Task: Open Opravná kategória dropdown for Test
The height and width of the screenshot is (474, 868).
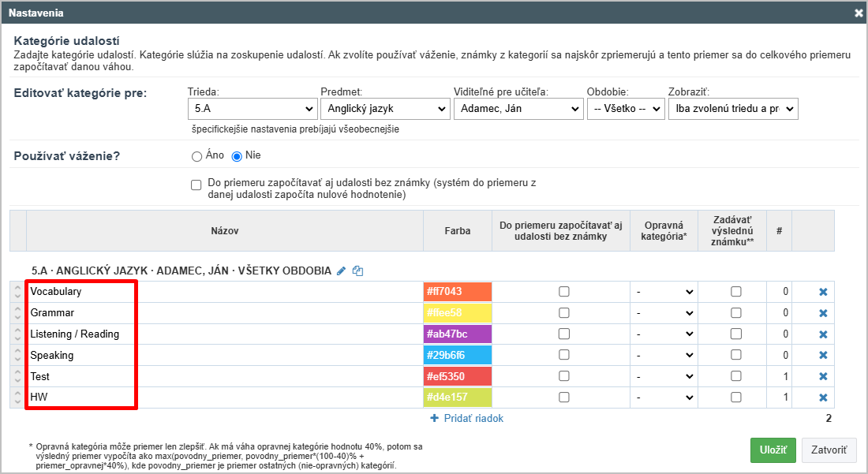Action: coord(664,376)
